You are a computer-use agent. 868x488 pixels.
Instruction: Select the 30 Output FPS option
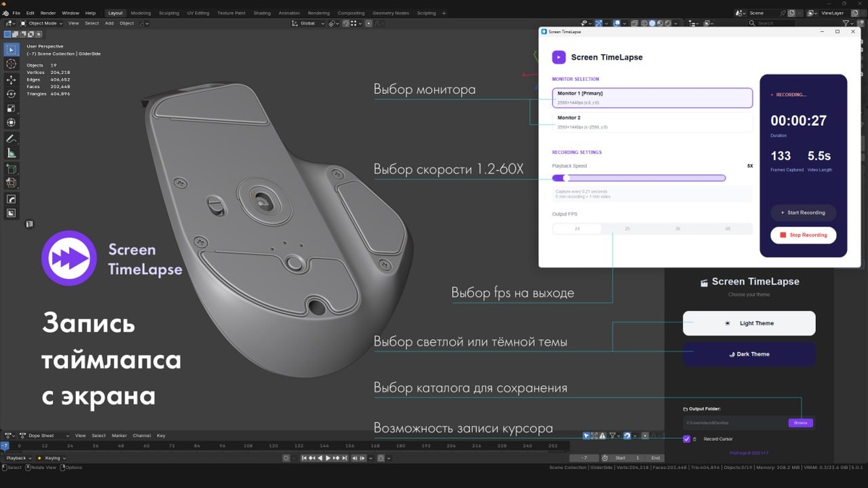678,228
